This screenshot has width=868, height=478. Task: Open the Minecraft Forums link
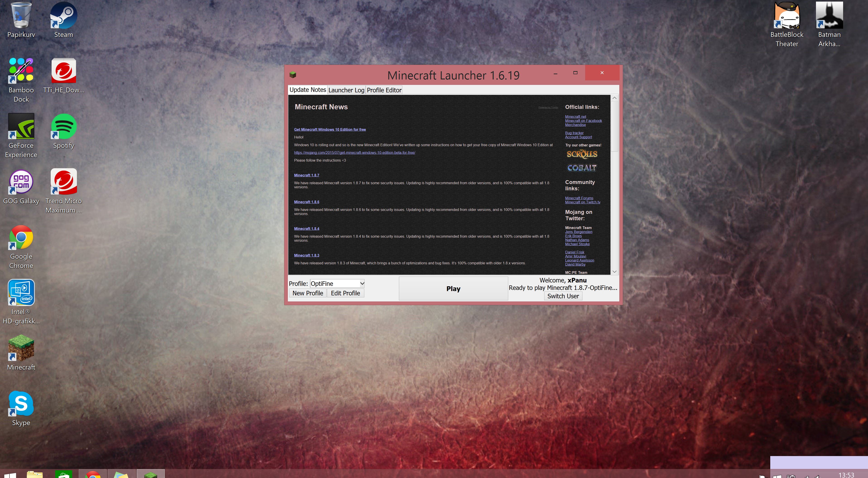tap(579, 198)
